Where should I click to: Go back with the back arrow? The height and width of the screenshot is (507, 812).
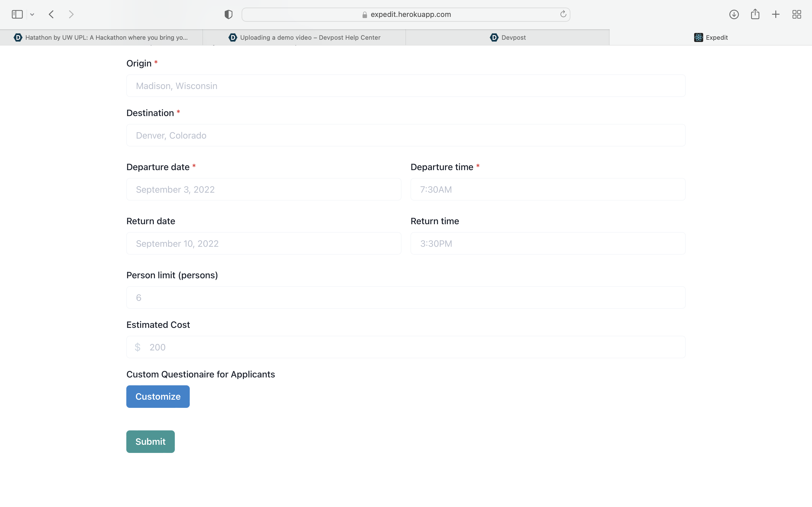[51, 14]
